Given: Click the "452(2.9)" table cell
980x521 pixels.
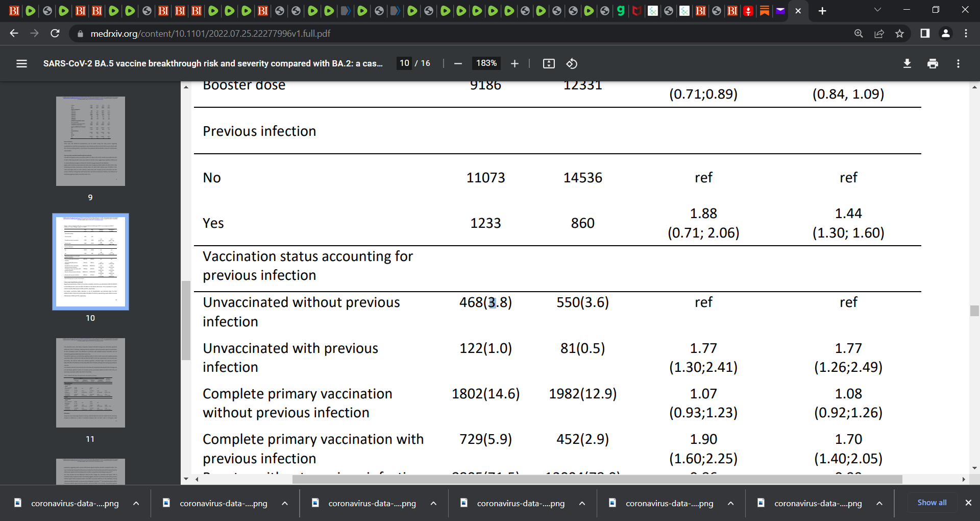Looking at the screenshot, I should point(582,439).
